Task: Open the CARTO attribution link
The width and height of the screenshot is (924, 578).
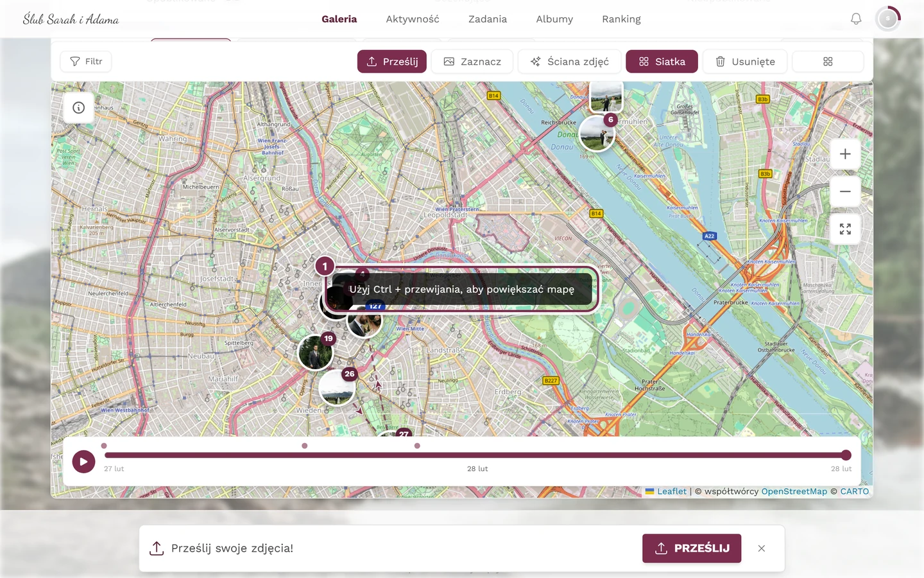Action: [855, 491]
